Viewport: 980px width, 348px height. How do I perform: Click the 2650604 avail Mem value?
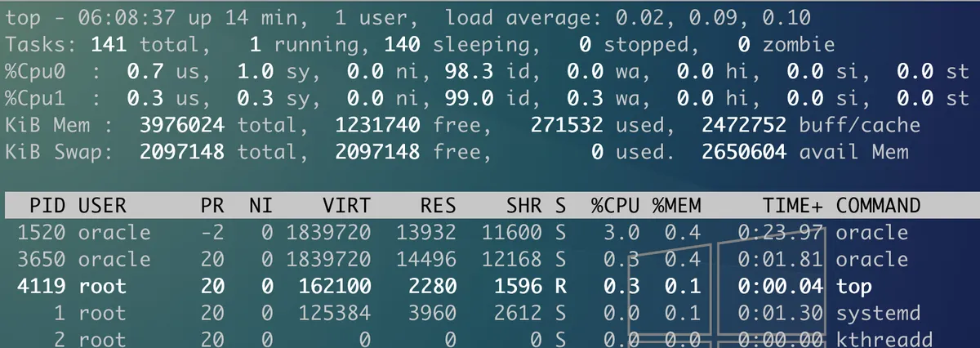point(743,152)
